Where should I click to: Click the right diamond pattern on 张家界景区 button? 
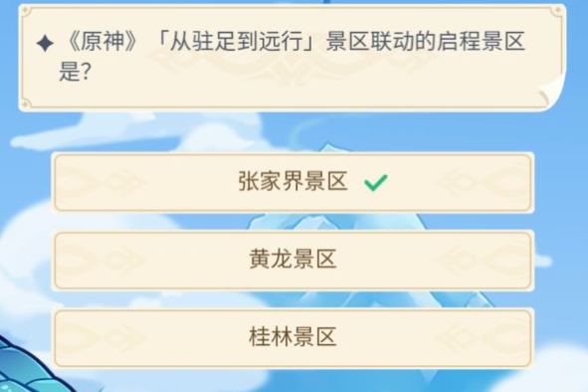[483, 183]
